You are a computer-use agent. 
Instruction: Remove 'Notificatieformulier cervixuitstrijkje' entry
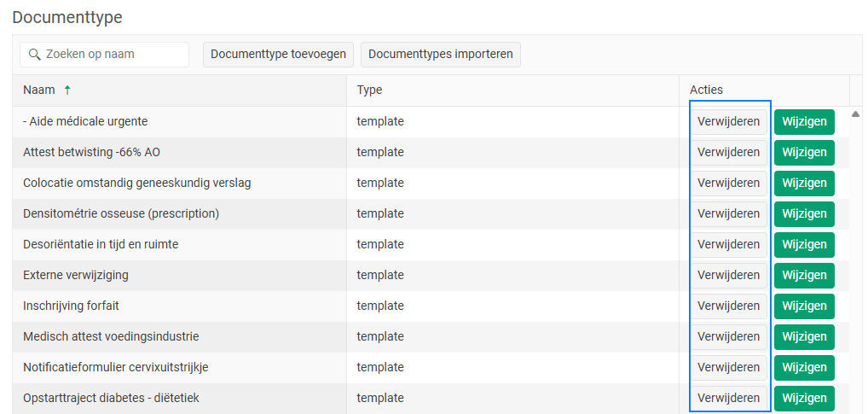pos(728,368)
